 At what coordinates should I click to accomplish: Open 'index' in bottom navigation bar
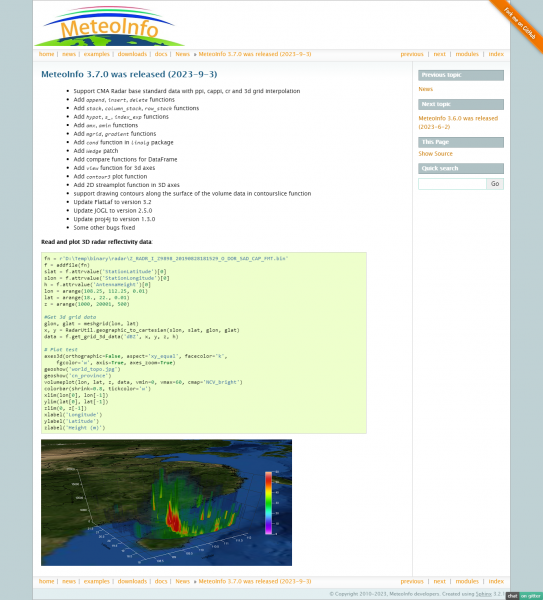click(496, 581)
